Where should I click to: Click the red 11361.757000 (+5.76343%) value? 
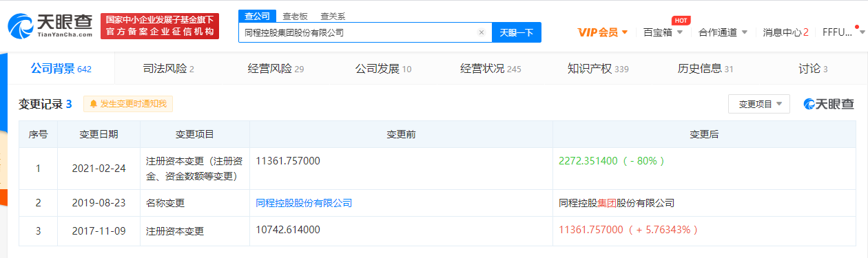pyautogui.click(x=629, y=229)
